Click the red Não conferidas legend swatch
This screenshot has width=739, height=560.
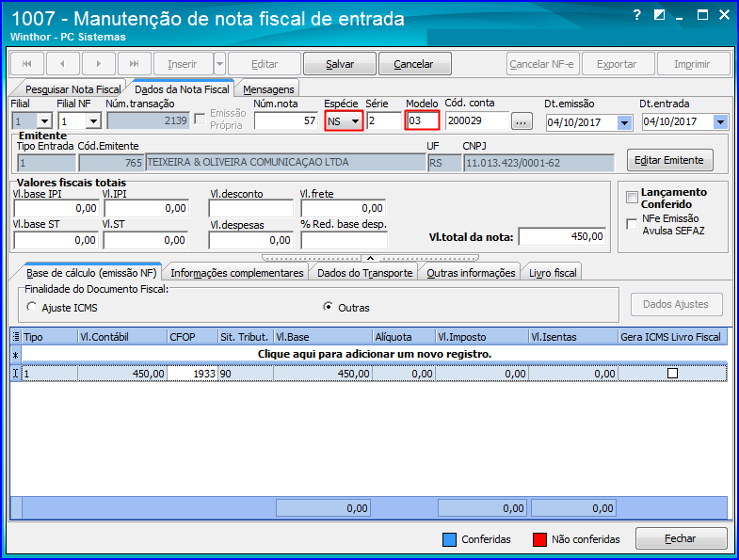(x=539, y=539)
